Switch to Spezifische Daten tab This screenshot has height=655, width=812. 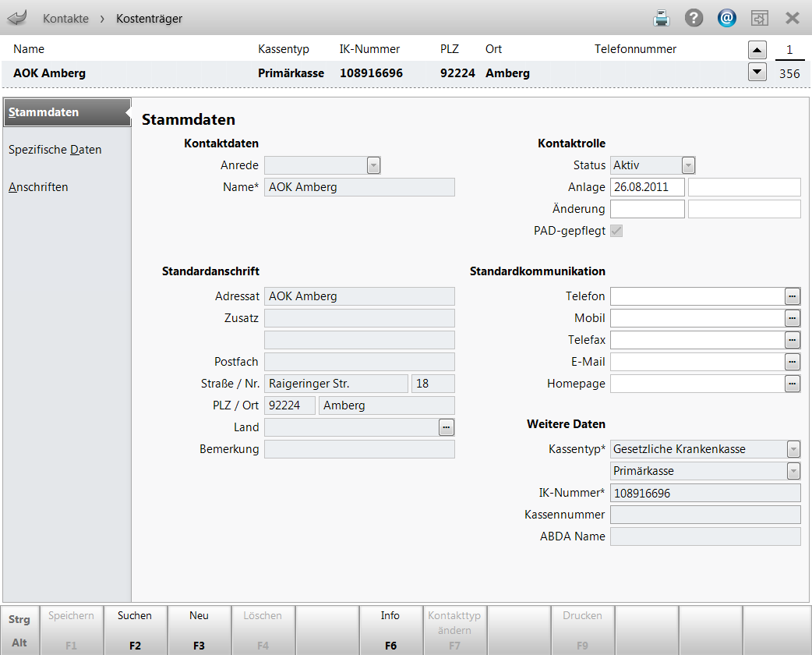click(55, 149)
